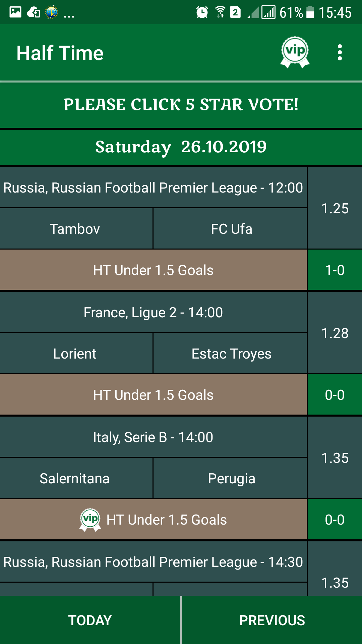Tap the Wi-Fi status bar icon
Screen dimensions: 362x644
(220, 12)
